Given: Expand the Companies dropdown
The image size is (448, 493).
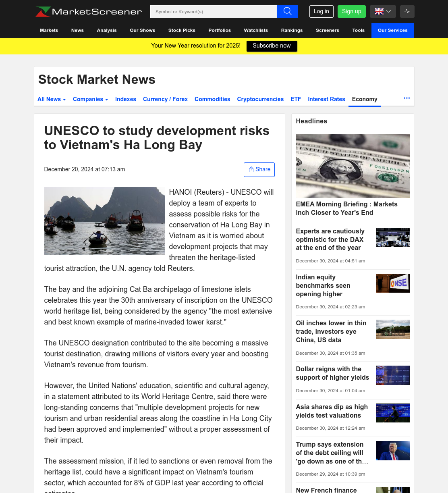Looking at the screenshot, I should pyautogui.click(x=91, y=99).
